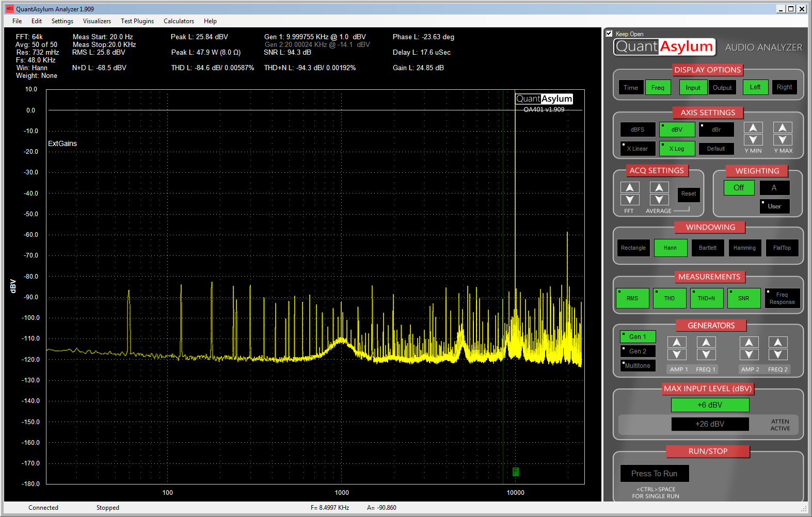Toggle the Output display button

(x=722, y=87)
